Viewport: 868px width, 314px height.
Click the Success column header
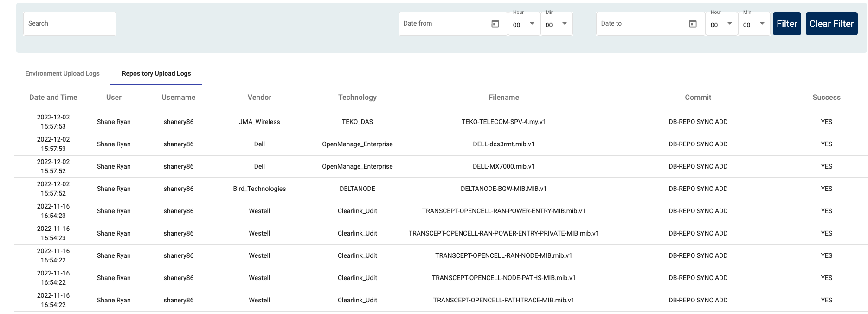pos(826,98)
